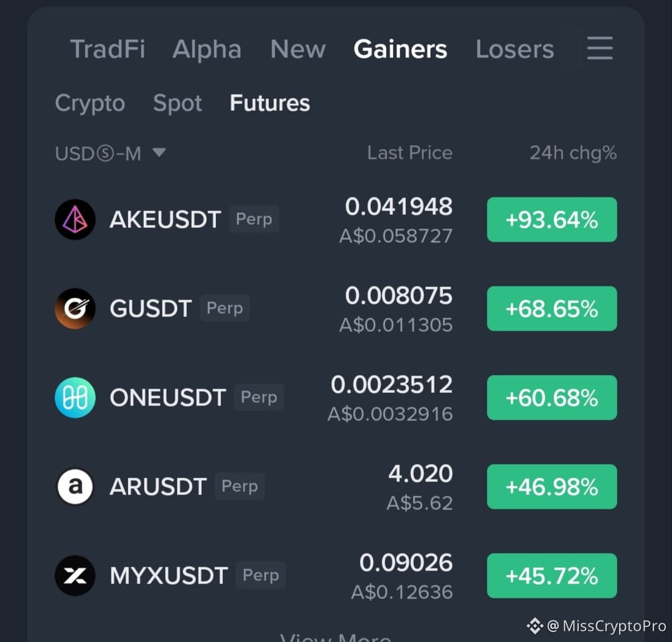This screenshot has width=672, height=642.
Task: Tap the +45.72% MYXUSDT badge
Action: [552, 575]
